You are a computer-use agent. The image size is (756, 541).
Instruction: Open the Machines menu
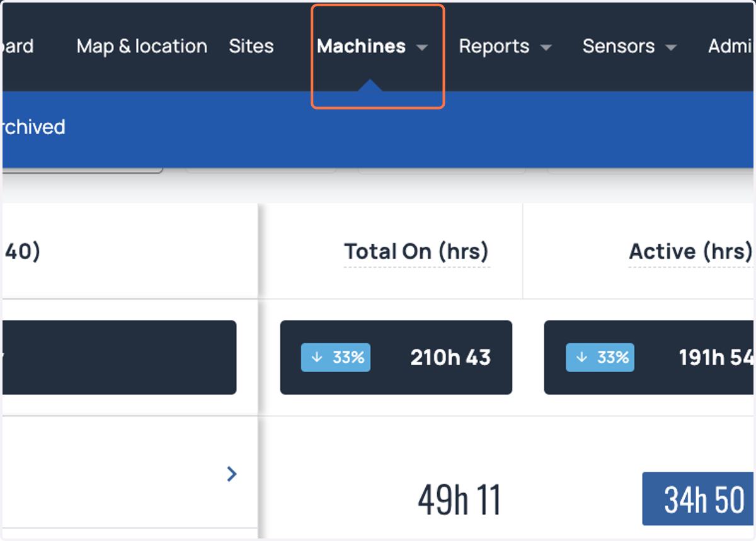[361, 47]
